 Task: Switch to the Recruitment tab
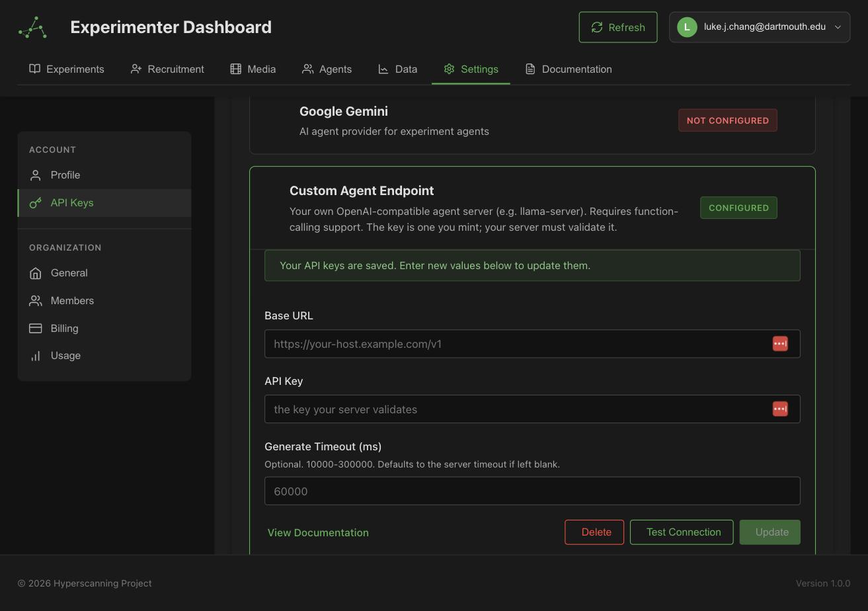tap(167, 69)
